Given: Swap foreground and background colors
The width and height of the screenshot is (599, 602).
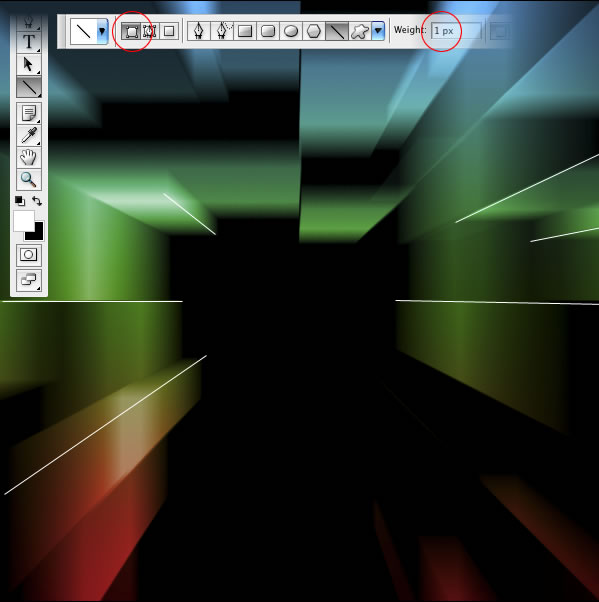Looking at the screenshot, I should (x=37, y=201).
